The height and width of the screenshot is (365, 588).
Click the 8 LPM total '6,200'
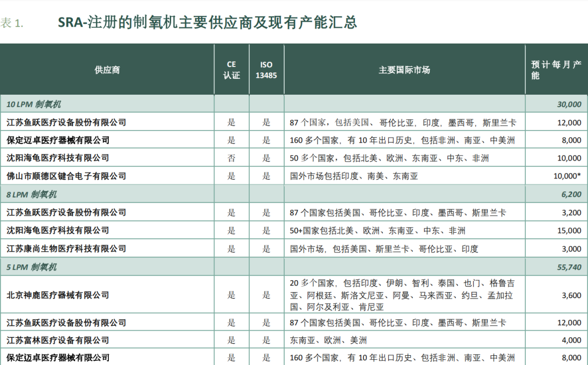(571, 194)
